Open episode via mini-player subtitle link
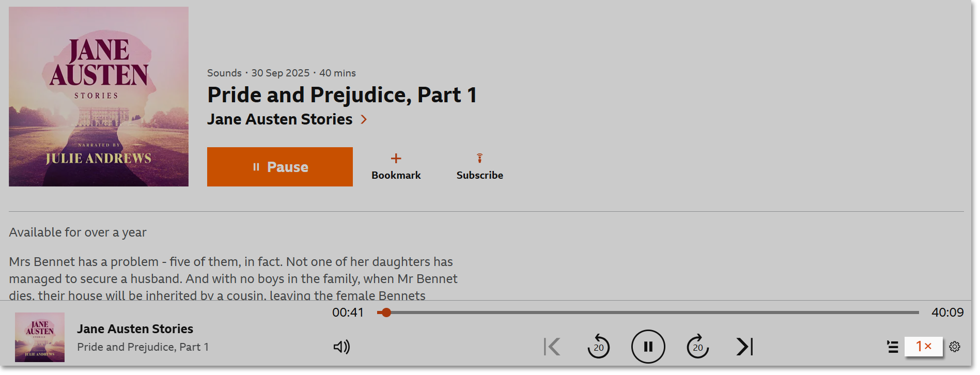 (x=143, y=347)
